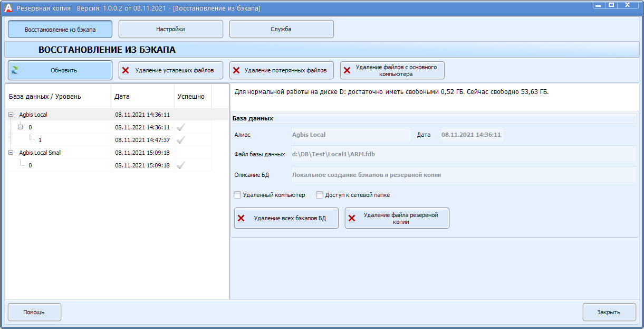Open the Настройки tab
The height and width of the screenshot is (329, 644).
[171, 30]
